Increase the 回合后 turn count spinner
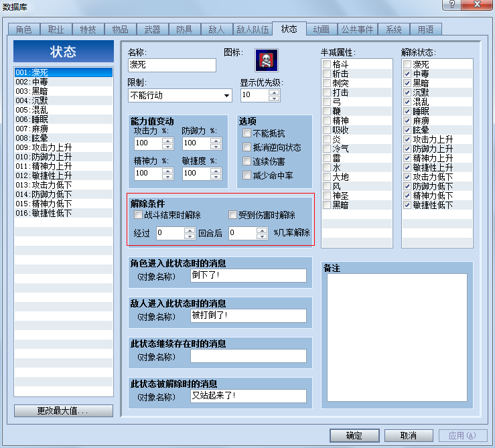The height and width of the screenshot is (448, 495). [x=190, y=230]
